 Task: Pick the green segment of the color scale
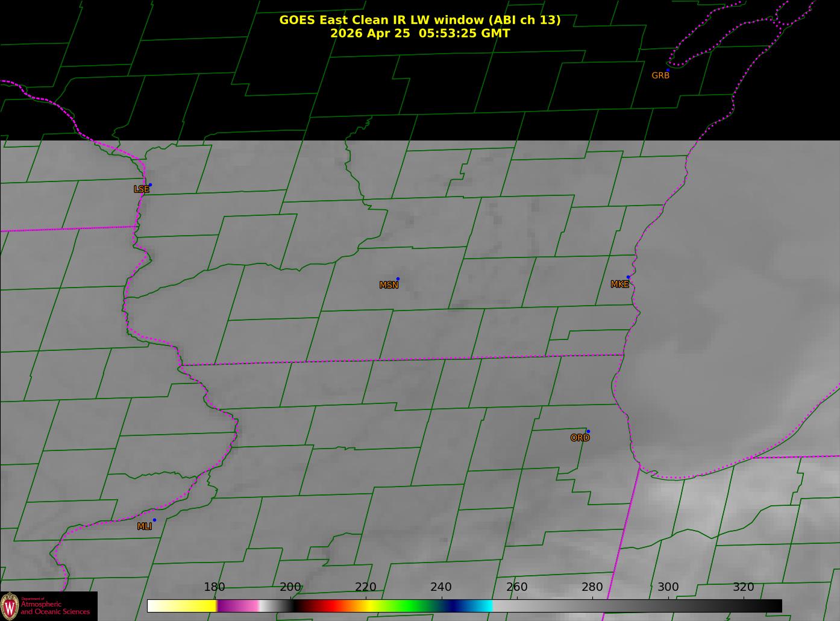411,605
